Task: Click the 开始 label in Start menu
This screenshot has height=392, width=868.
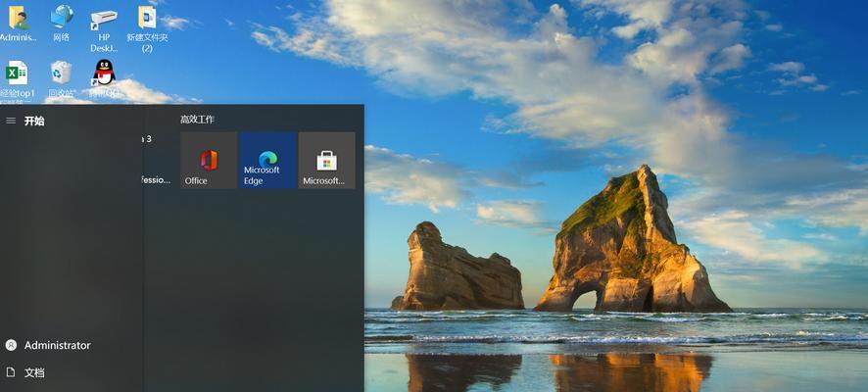Action: [34, 121]
